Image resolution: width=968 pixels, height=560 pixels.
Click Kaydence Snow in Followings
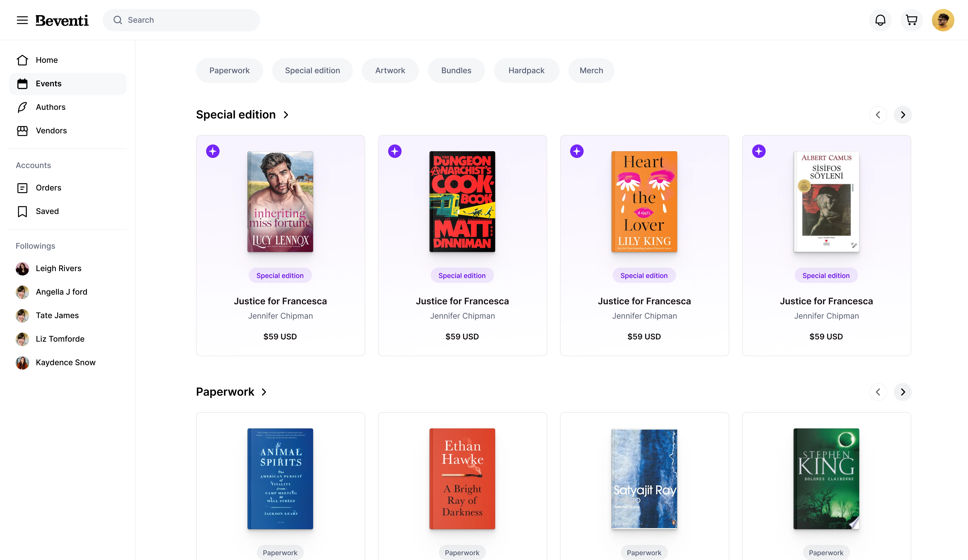65,362
